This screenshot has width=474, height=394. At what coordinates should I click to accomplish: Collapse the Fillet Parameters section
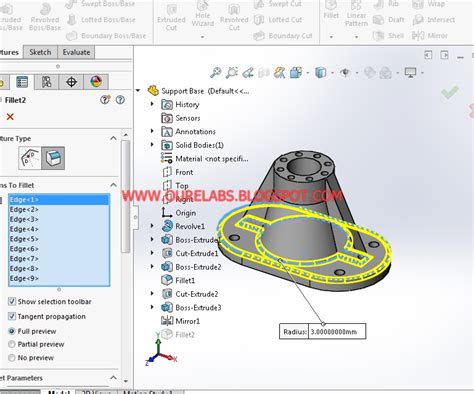click(x=113, y=378)
